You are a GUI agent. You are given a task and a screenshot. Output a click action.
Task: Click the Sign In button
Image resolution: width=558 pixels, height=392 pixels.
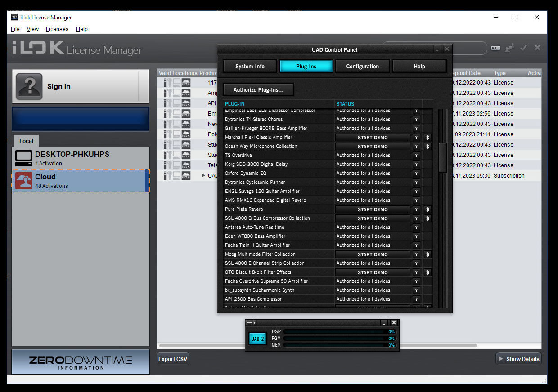click(x=81, y=87)
